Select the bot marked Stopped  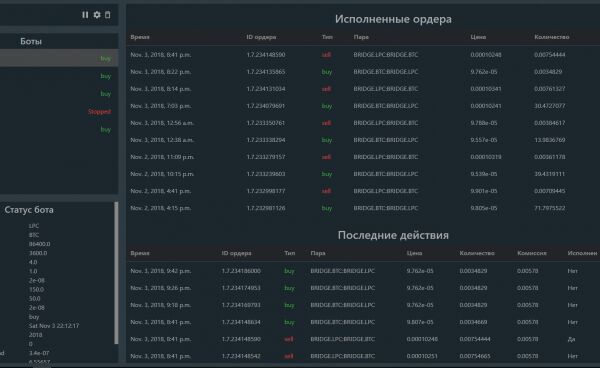pos(59,112)
